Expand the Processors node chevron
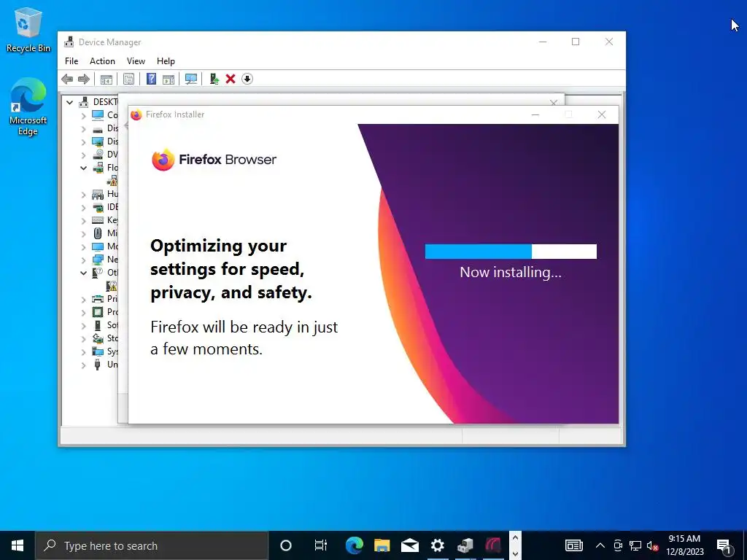Viewport: 747px width, 560px height. click(84, 312)
